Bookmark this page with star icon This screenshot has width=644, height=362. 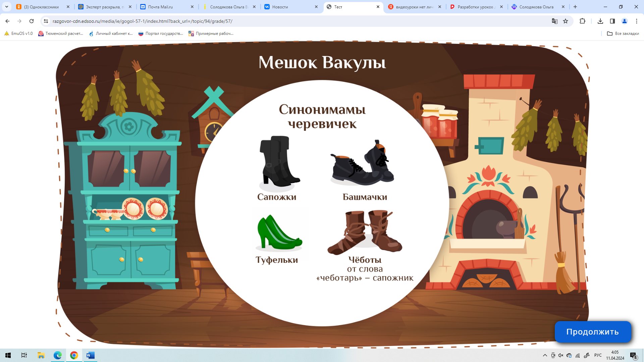[x=566, y=21]
